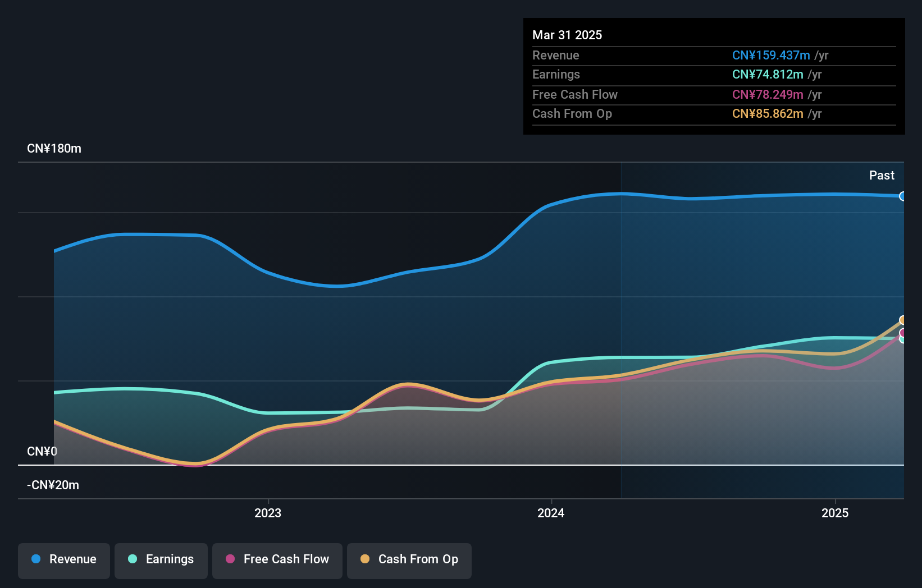Image resolution: width=922 pixels, height=588 pixels.
Task: Click the CN¥78.249m free cash flow value
Action: point(768,94)
